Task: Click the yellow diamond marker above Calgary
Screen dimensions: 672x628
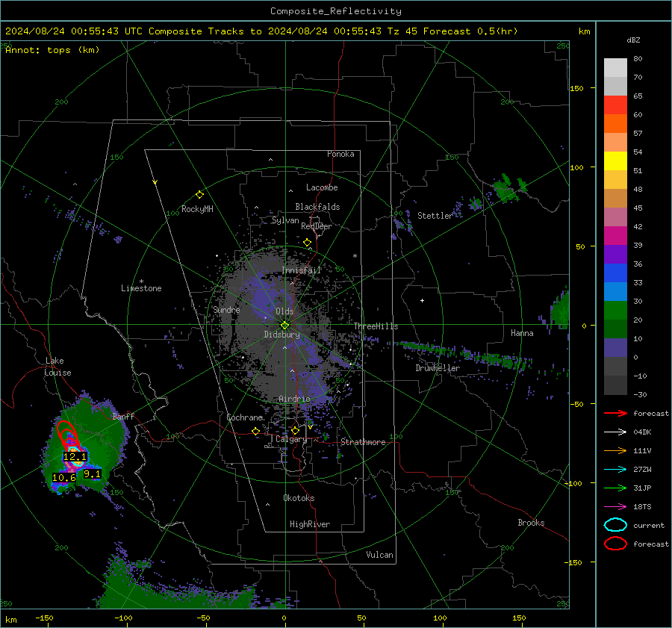Action: (x=295, y=430)
